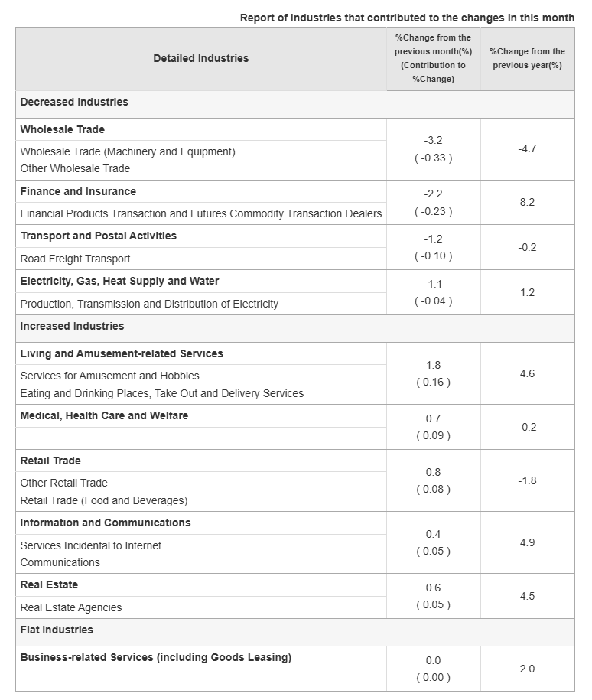
Task: Click the 8.2 previous-year value for Finance
Action: click(x=527, y=203)
